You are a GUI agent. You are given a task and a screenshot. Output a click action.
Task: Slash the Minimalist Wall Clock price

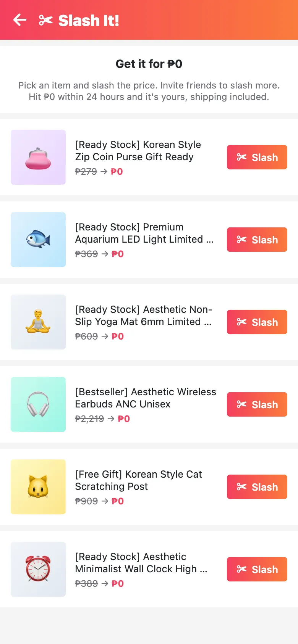[257, 569]
